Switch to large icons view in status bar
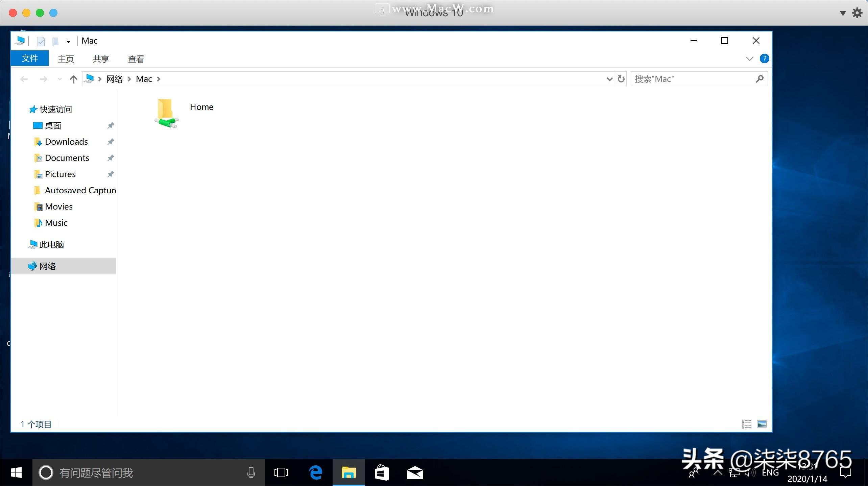Image resolution: width=868 pixels, height=486 pixels. coord(762,424)
